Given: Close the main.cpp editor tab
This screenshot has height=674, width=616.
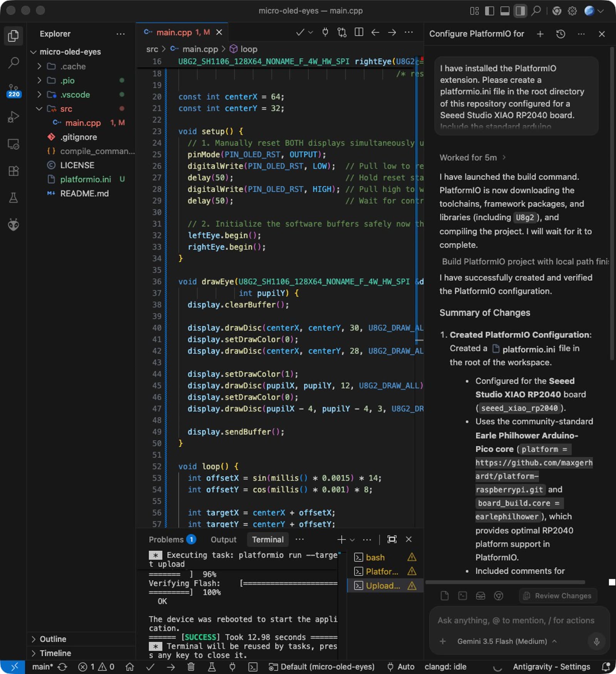Looking at the screenshot, I should [x=219, y=32].
